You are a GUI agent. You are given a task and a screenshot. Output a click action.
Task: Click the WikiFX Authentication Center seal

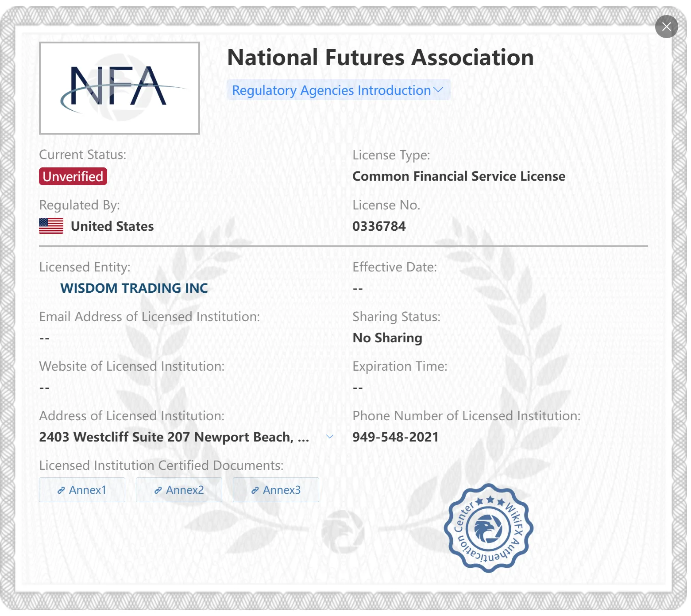tap(489, 528)
